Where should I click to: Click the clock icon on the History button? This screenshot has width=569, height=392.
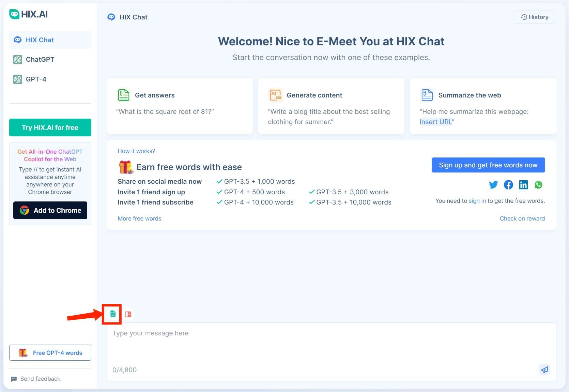(524, 17)
